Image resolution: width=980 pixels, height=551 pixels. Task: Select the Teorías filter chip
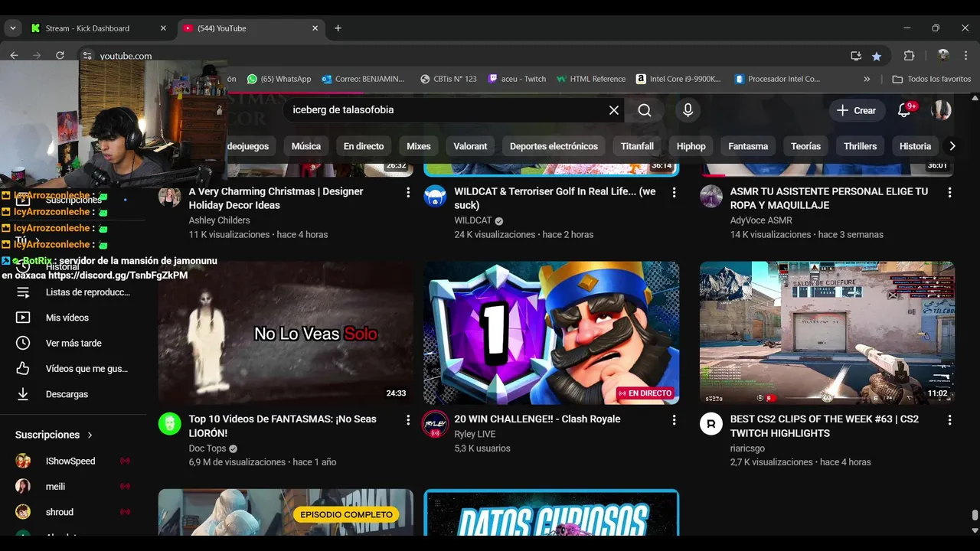point(805,146)
